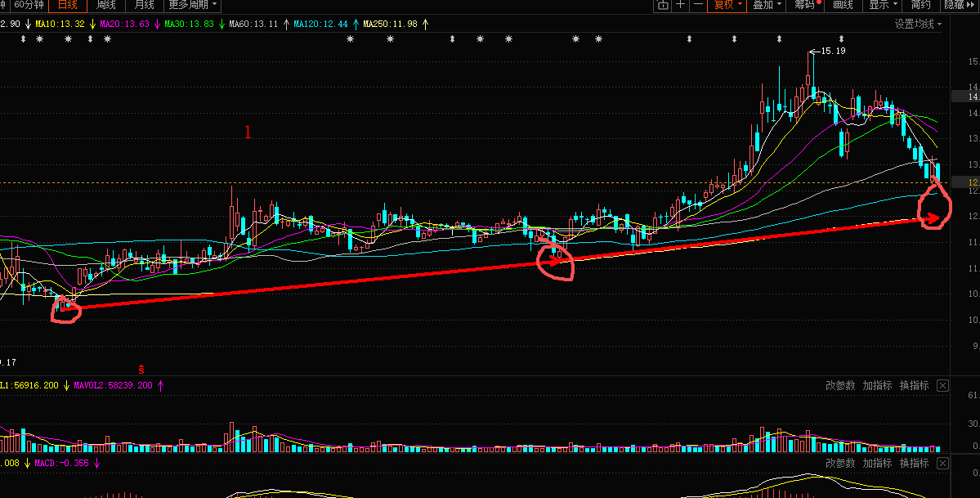Select the MA250:11.98 legend entry
Image resolution: width=980 pixels, height=498 pixels.
pos(390,24)
